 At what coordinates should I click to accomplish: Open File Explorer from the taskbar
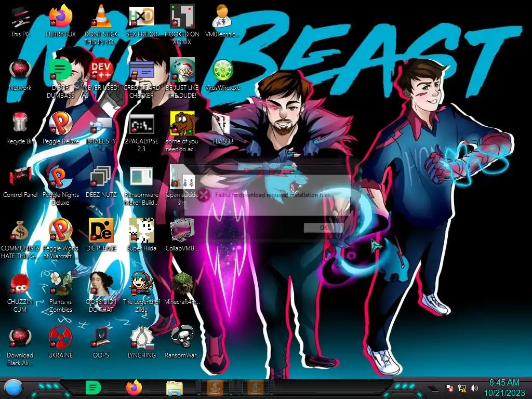tap(175, 389)
